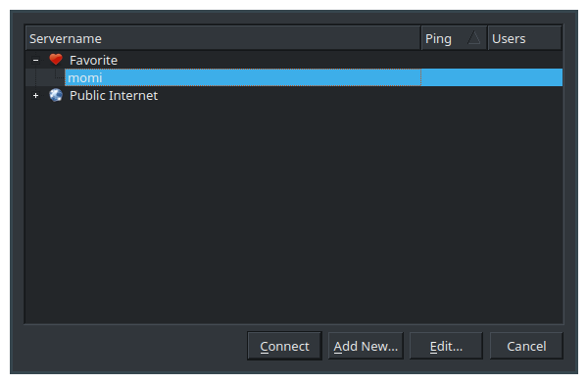Image resolution: width=588 pixels, height=384 pixels.
Task: Select the momi server entry
Action: pos(243,77)
